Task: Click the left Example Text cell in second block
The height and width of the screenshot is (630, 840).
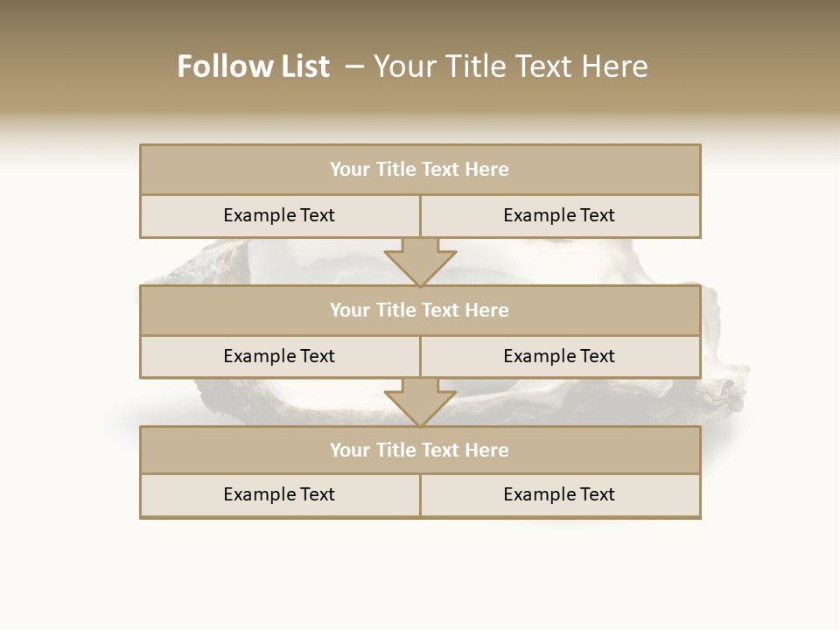Action: point(279,356)
